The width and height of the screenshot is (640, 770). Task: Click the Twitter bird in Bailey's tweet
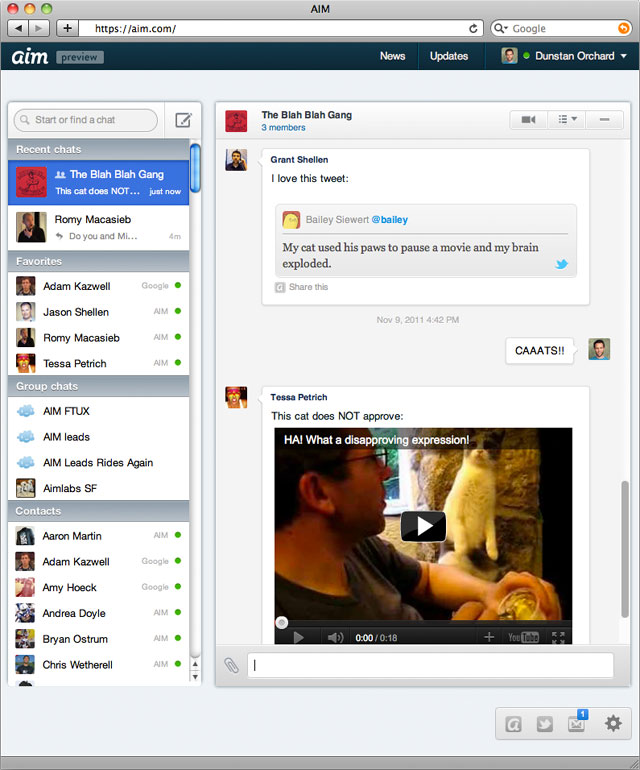point(562,264)
